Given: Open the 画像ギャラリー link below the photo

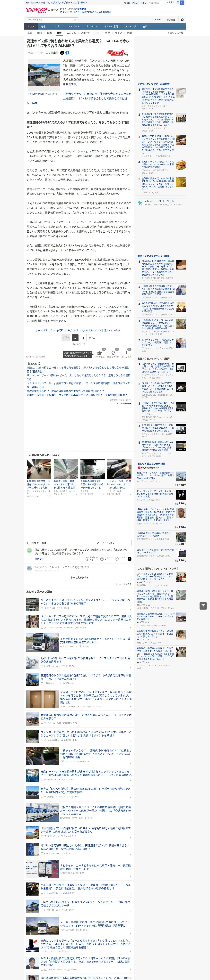Looking at the screenshot, I should [79, 98].
